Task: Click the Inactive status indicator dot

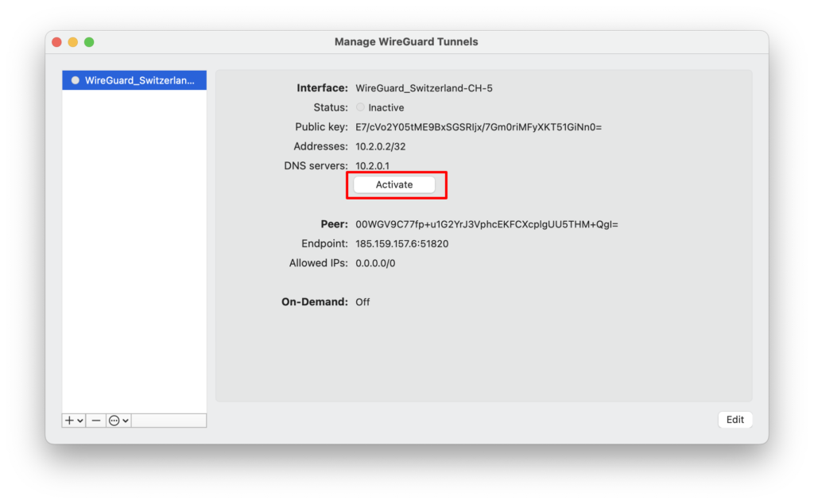Action: point(360,107)
